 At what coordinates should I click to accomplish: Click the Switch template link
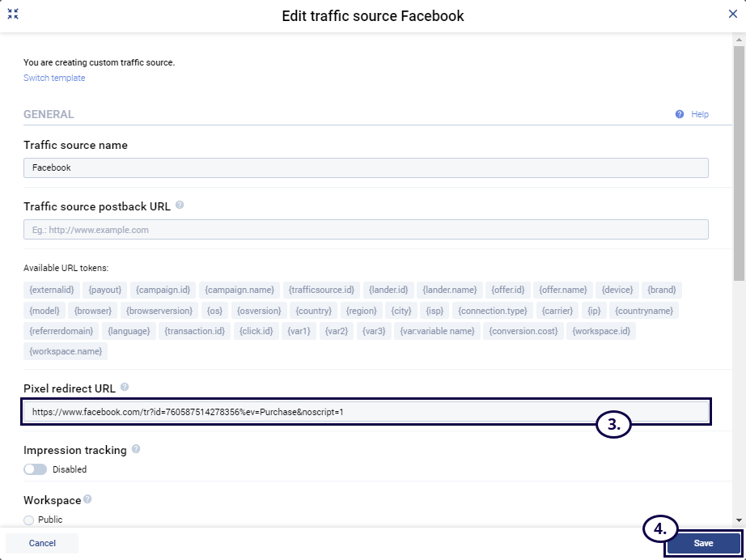[54, 78]
